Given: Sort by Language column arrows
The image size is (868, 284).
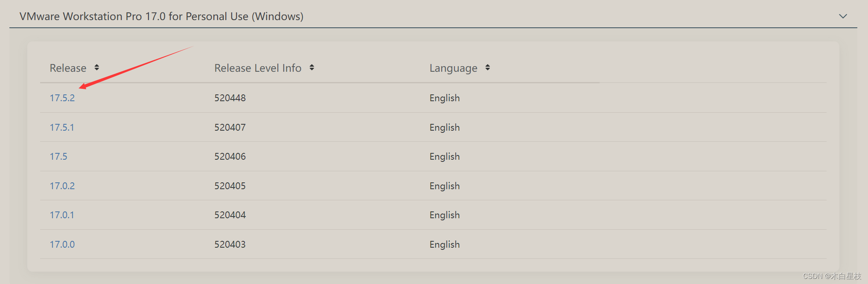Looking at the screenshot, I should click(x=488, y=67).
